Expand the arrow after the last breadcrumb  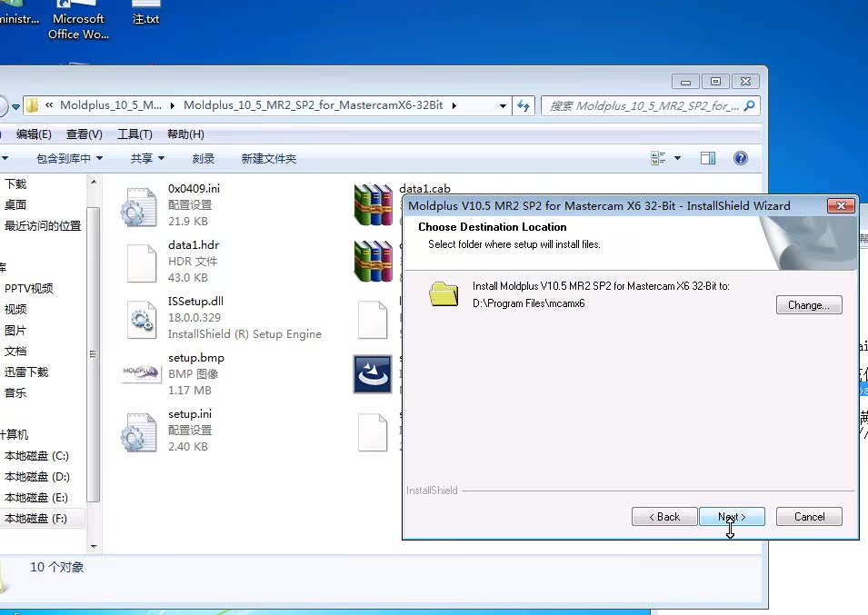point(454,105)
